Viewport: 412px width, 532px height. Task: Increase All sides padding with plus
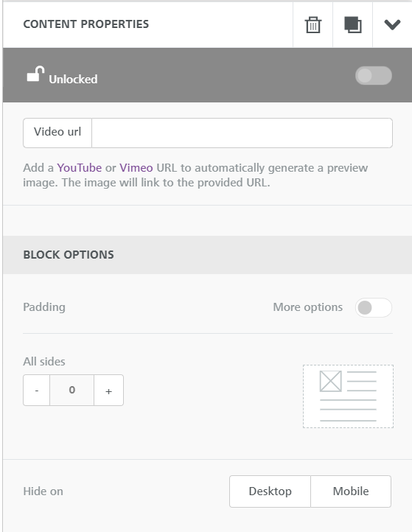pyautogui.click(x=108, y=391)
